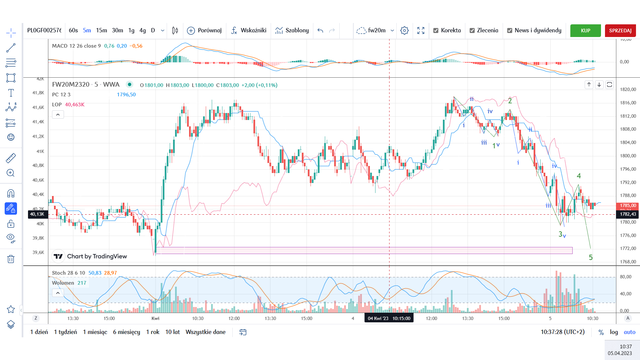Set range to 1 tydzień
This screenshot has height=360, width=640.
tap(65, 332)
